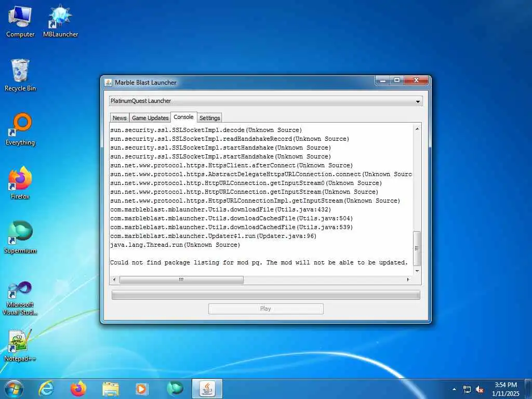Screen dimensions: 532x399
Task: Click the 'HttpsClient.afterConnect' console line
Action: point(232,165)
